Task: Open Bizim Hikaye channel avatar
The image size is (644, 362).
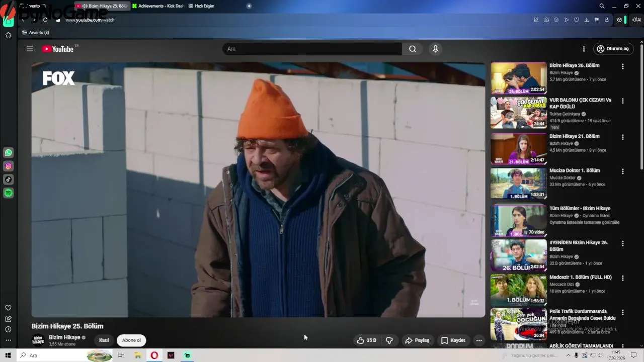Action: pos(38,340)
